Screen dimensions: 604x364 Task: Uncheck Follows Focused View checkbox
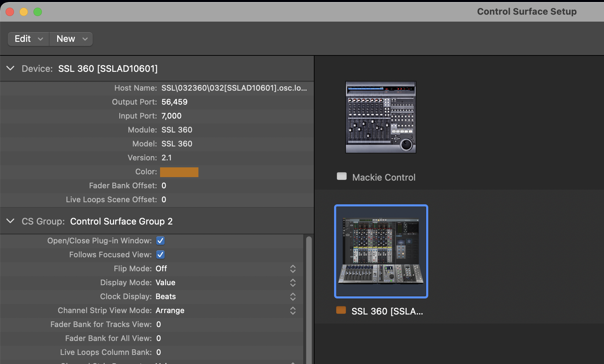[160, 255]
